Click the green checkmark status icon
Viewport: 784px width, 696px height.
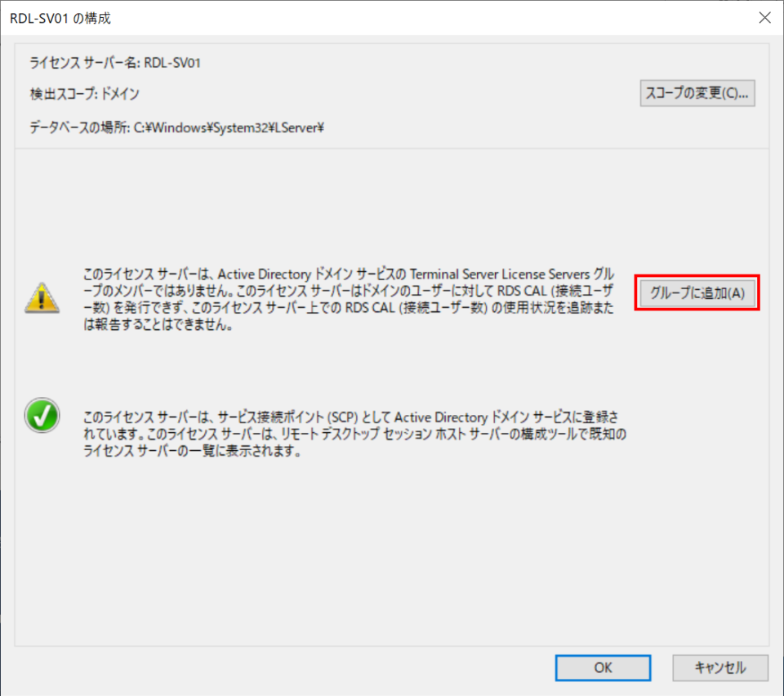pos(42,416)
